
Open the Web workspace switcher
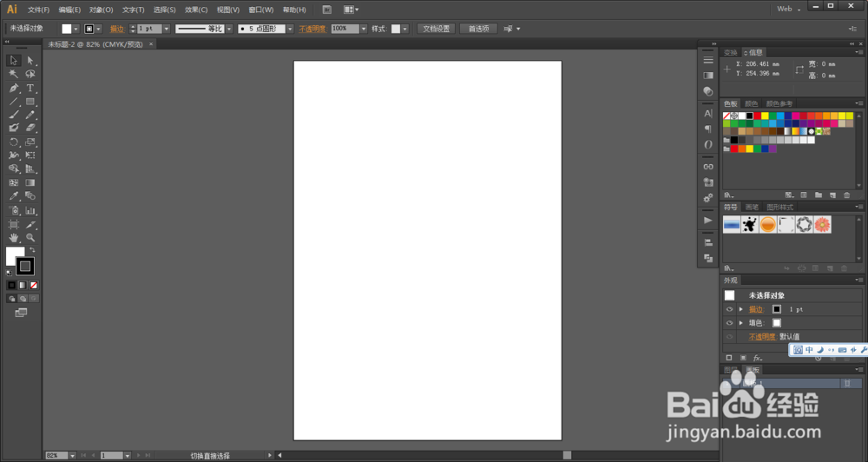789,9
